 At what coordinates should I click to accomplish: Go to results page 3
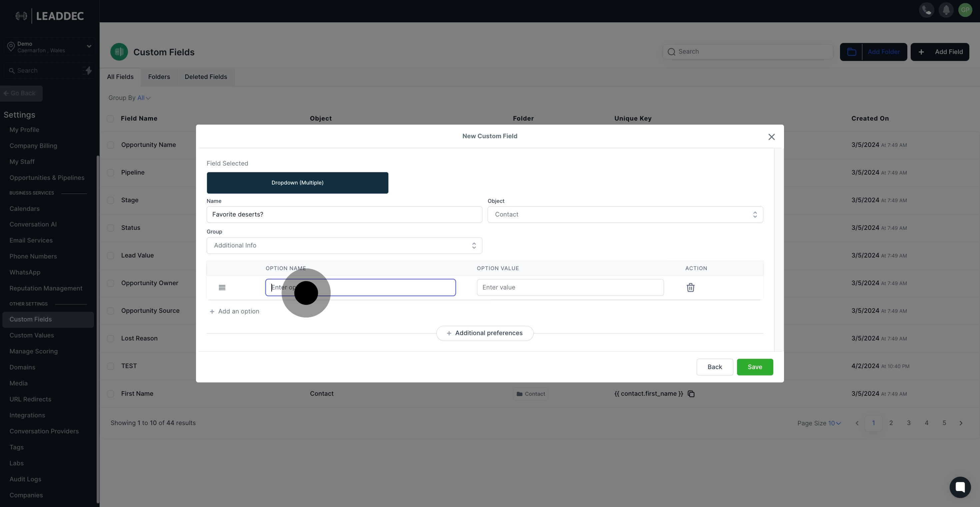point(908,423)
